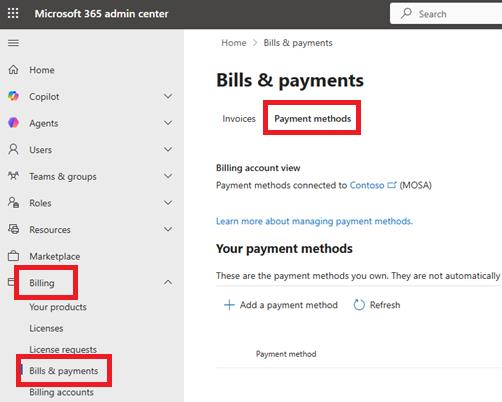This screenshot has height=402, width=502.
Task: Open Marketplace in the left navigation
Action: [55, 256]
